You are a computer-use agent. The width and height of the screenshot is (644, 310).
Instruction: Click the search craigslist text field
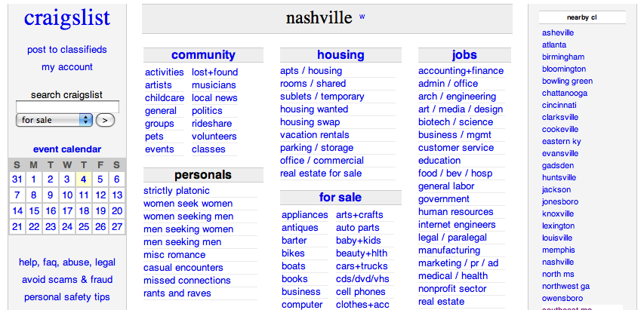tap(67, 107)
